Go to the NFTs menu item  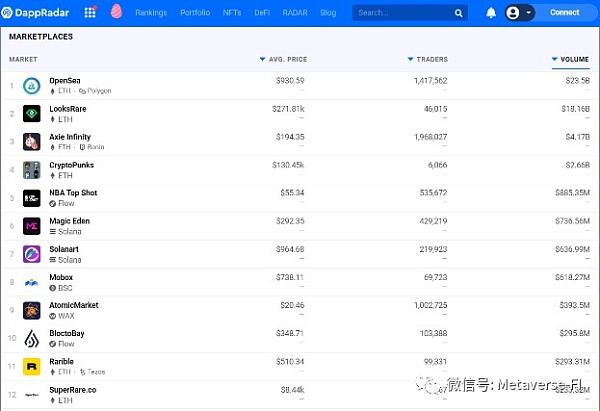[x=231, y=13]
